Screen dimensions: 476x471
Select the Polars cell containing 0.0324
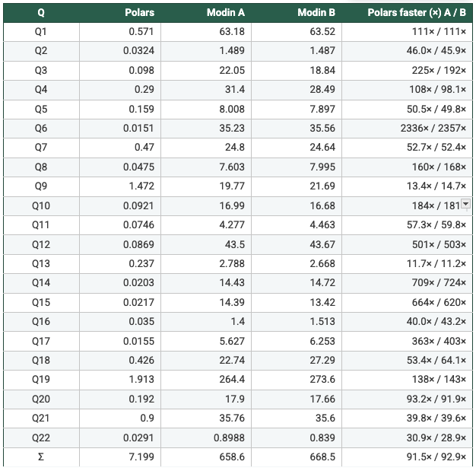click(138, 51)
